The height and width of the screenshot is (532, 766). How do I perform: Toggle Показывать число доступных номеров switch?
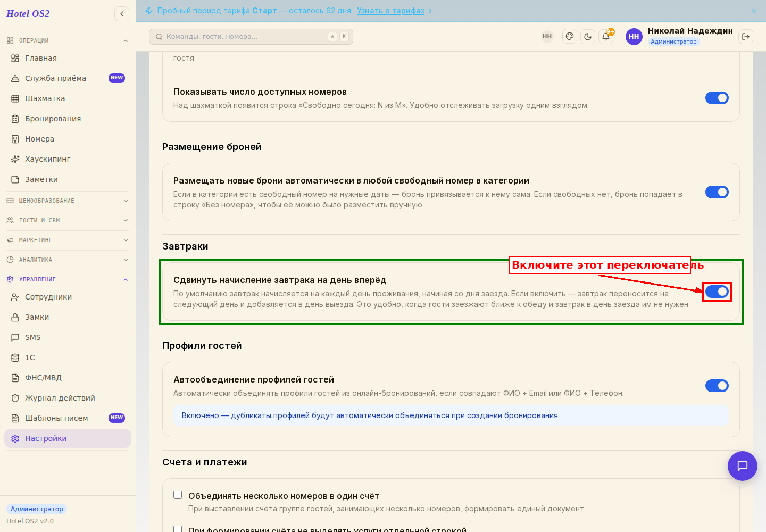pos(717,98)
